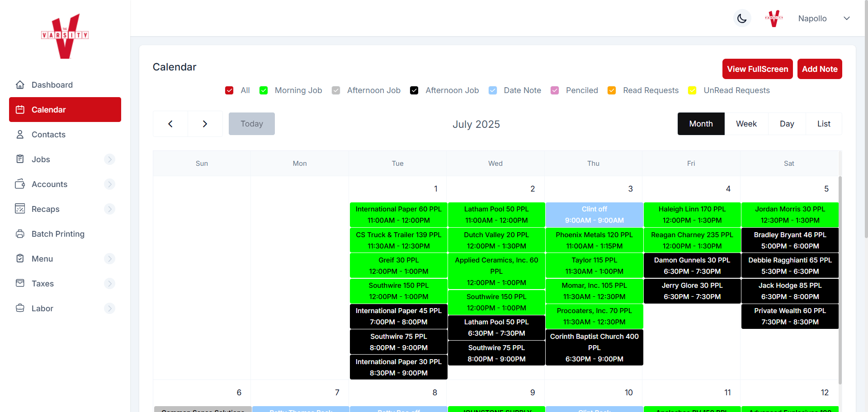Go to previous month arrow
Viewport: 868px width, 412px height.
click(x=170, y=124)
